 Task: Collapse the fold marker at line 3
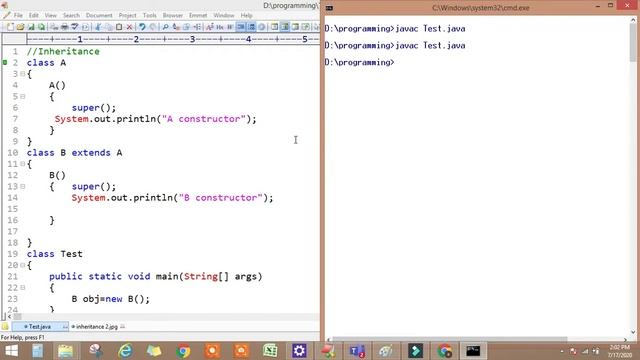(x=23, y=74)
